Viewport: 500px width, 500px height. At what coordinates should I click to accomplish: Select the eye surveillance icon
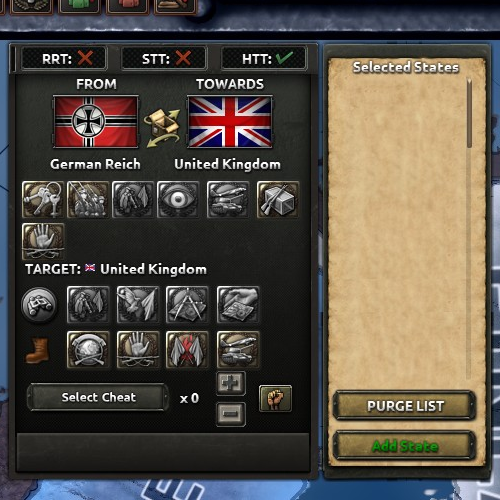[178, 199]
